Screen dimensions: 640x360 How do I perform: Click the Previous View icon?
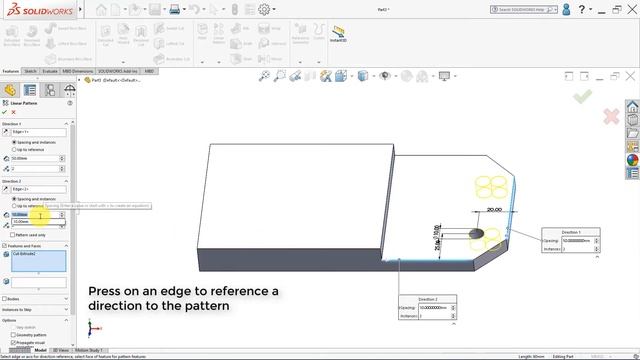pos(295,76)
